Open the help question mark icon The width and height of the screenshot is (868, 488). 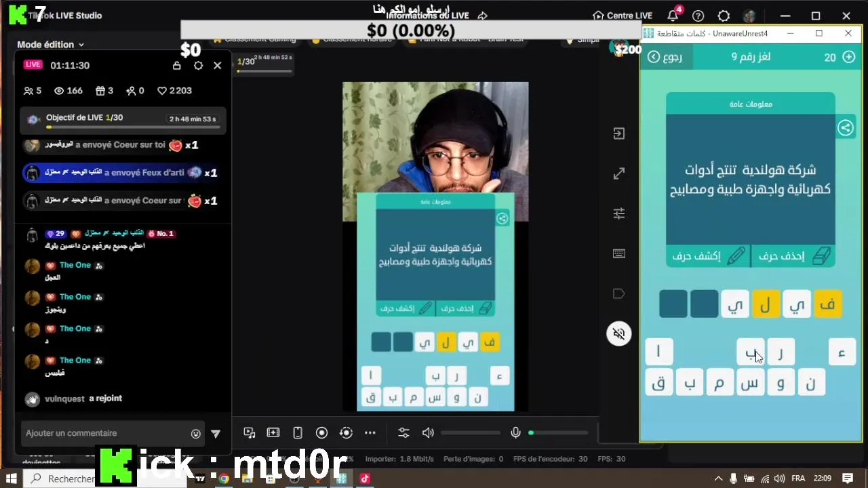[x=698, y=16]
